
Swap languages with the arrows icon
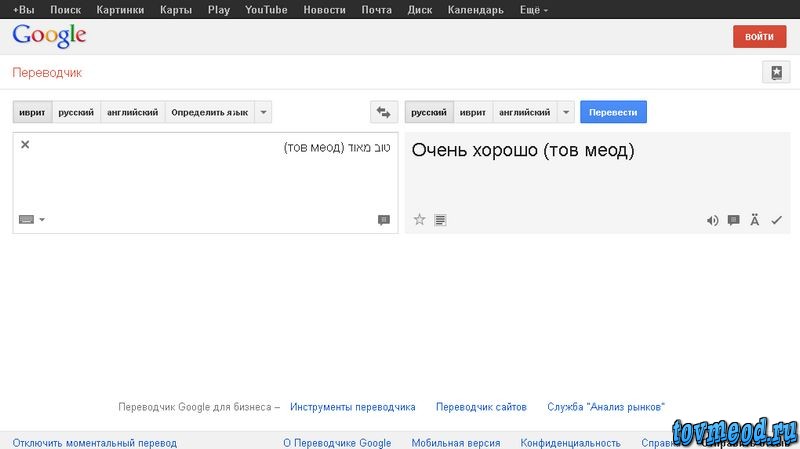click(384, 112)
